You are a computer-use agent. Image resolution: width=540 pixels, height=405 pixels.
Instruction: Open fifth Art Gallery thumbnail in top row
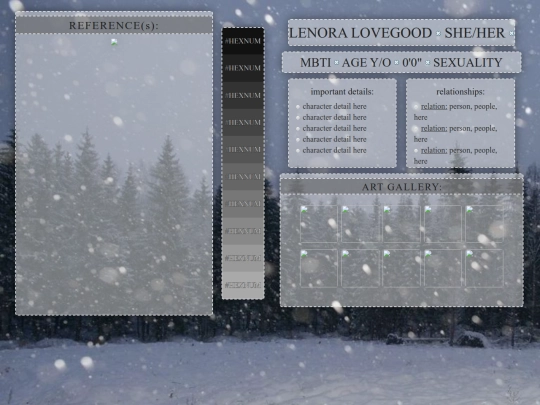[x=484, y=224]
